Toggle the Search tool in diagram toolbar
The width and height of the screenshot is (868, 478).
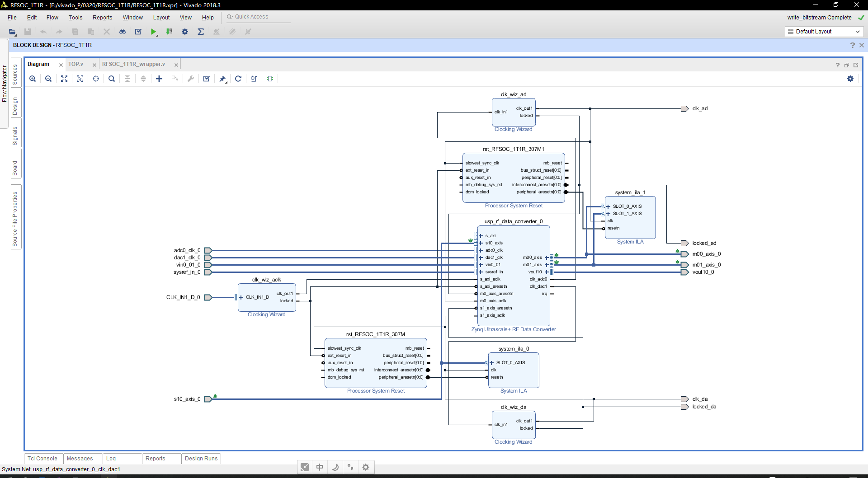click(x=111, y=79)
